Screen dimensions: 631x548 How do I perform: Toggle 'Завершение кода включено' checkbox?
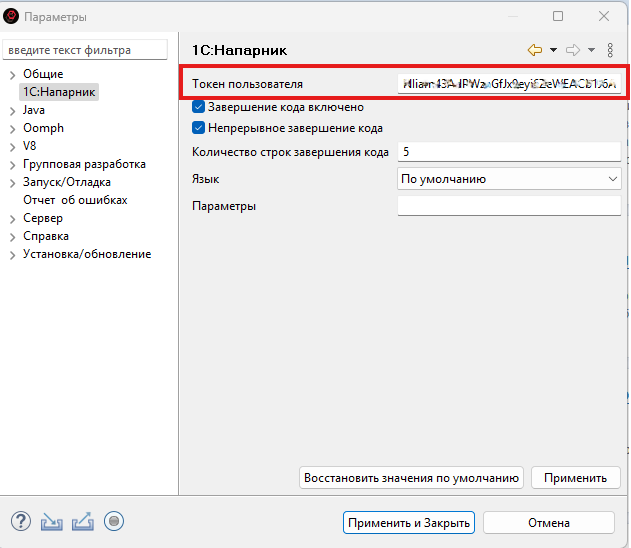coord(198,107)
